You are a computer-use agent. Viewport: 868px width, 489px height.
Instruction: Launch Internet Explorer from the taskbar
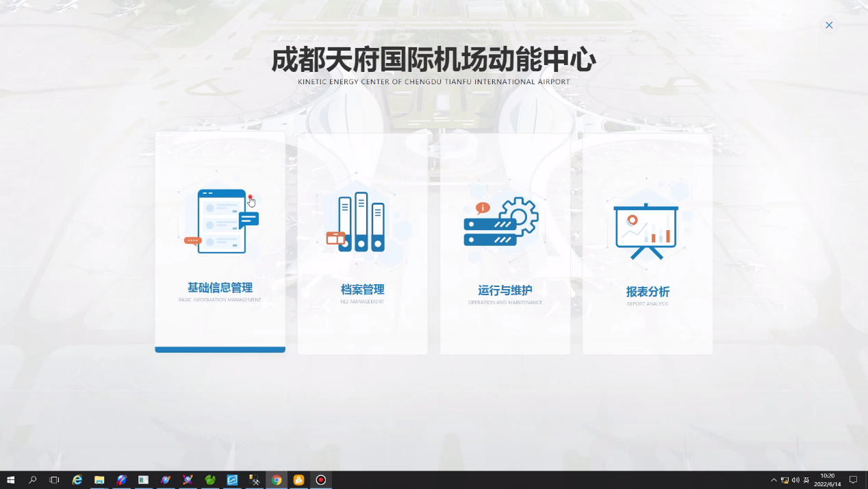(77, 480)
